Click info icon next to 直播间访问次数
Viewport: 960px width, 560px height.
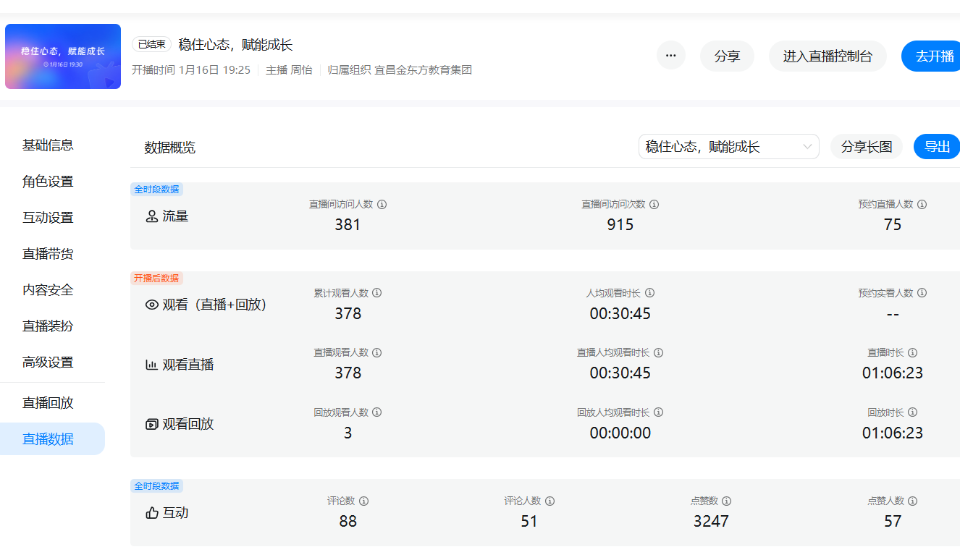tap(654, 205)
